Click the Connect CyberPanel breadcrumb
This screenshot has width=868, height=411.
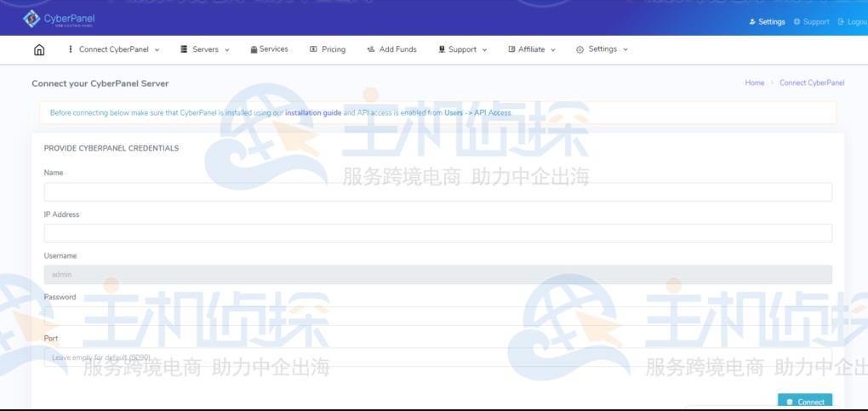pos(812,83)
